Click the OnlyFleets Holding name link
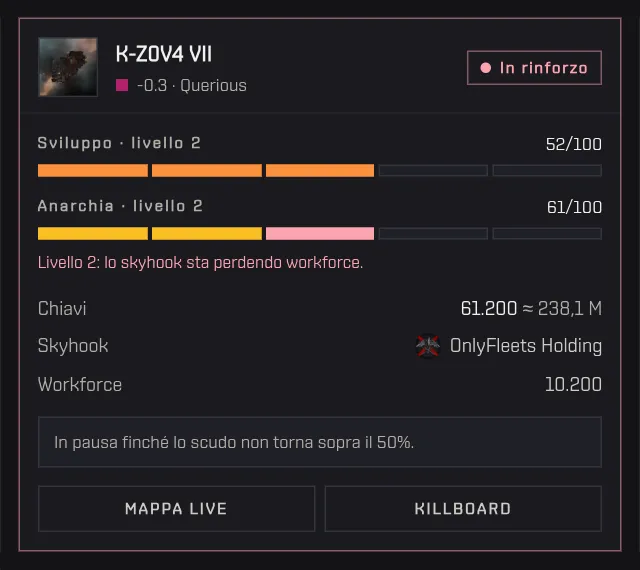640x570 pixels. point(526,346)
